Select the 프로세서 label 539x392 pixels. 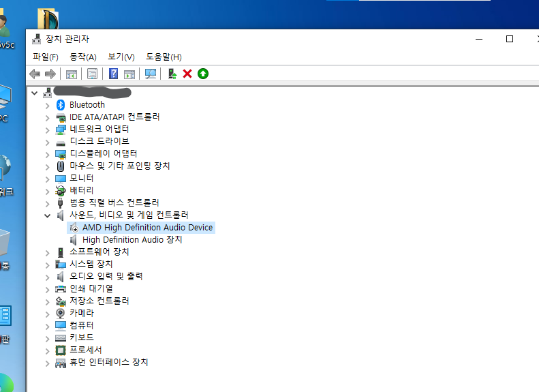[86, 350]
